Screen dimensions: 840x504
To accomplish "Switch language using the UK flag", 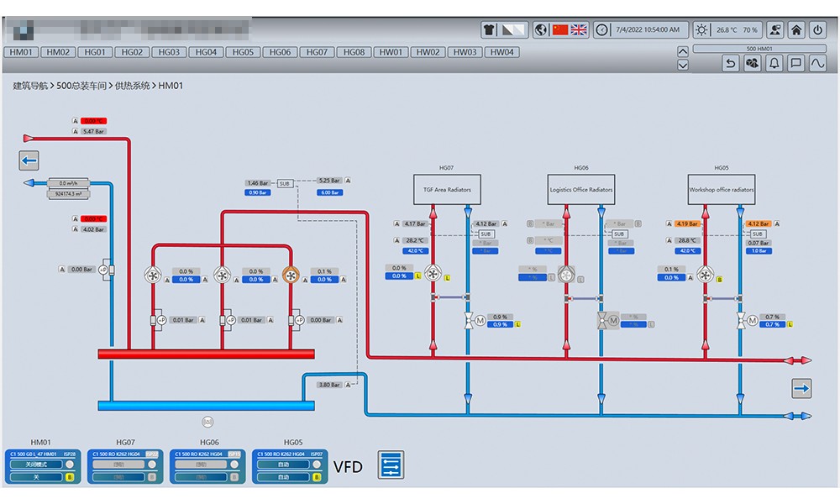I will (579, 29).
